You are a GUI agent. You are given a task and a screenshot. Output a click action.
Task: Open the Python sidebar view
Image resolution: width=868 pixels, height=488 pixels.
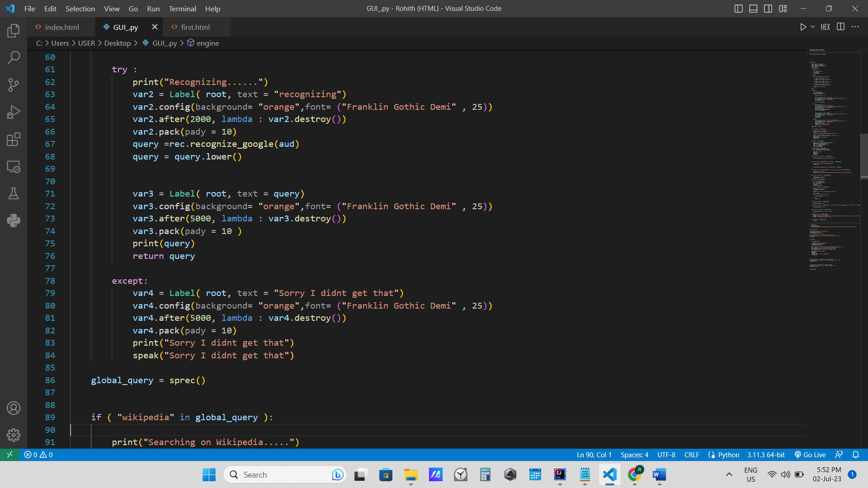tap(14, 221)
